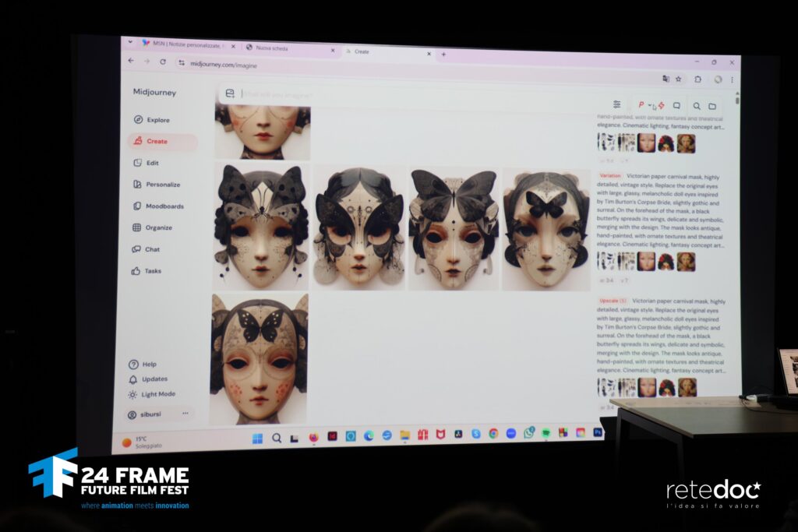
Task: Open the Tasks page
Action: click(153, 271)
